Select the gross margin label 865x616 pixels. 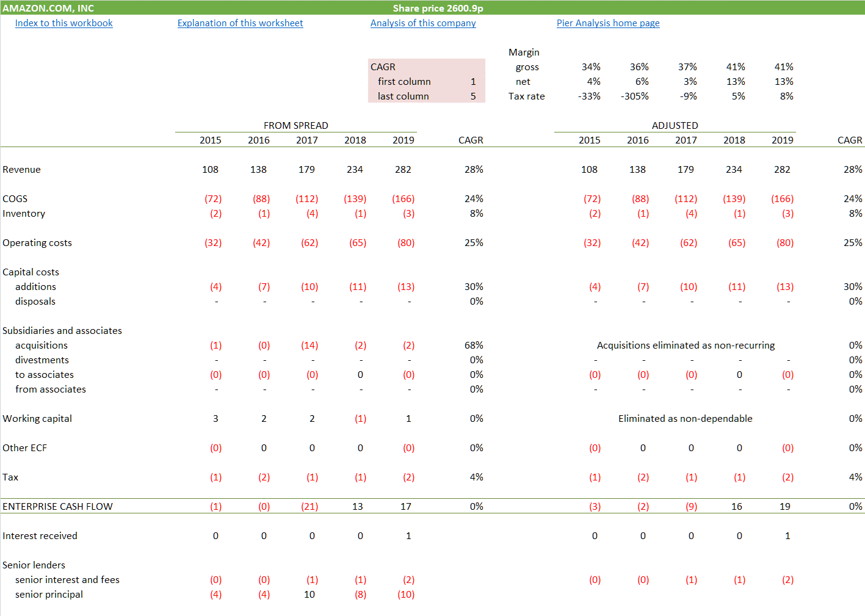tap(527, 67)
